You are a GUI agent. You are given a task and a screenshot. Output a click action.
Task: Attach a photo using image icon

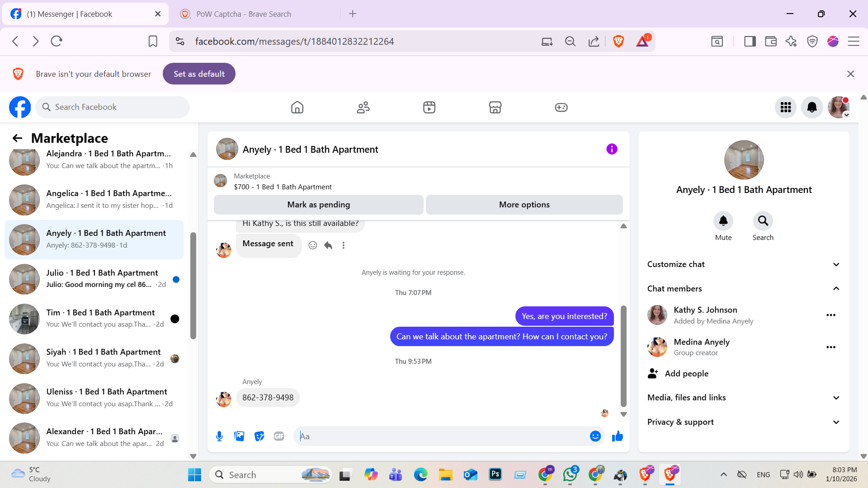coord(239,436)
